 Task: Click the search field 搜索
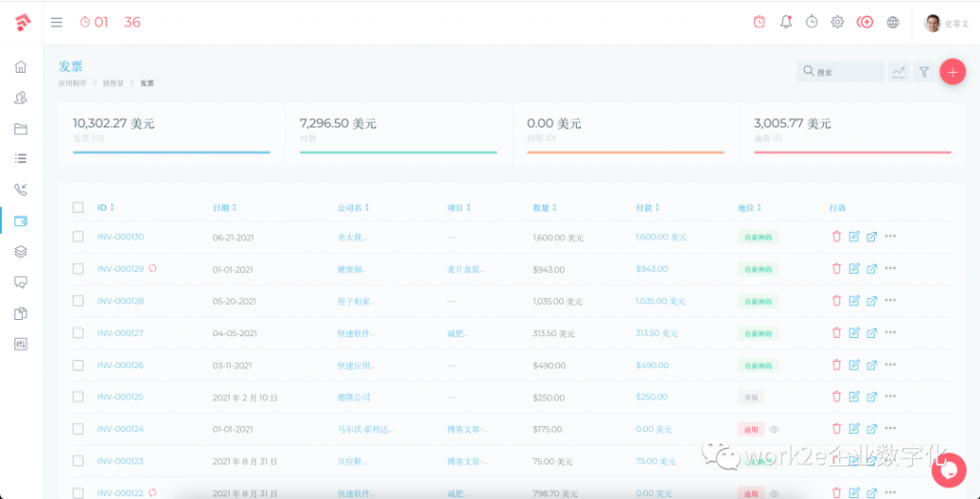[x=840, y=72]
